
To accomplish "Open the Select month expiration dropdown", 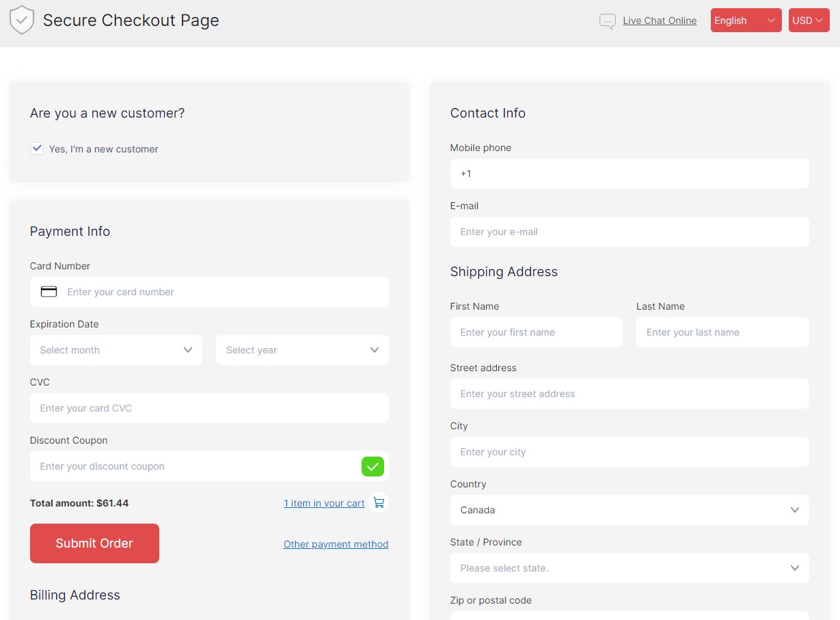I will 116,349.
